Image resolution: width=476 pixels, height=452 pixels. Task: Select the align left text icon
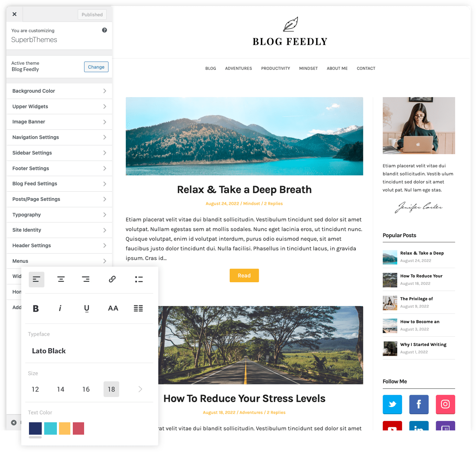click(36, 279)
